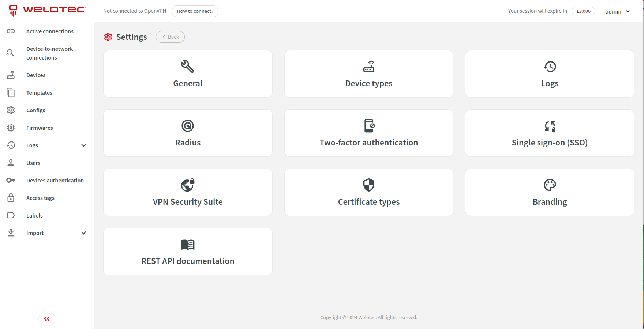Viewport: 644px width, 329px height.
Task: Click the router icon on Device types card
Action: pos(368,67)
